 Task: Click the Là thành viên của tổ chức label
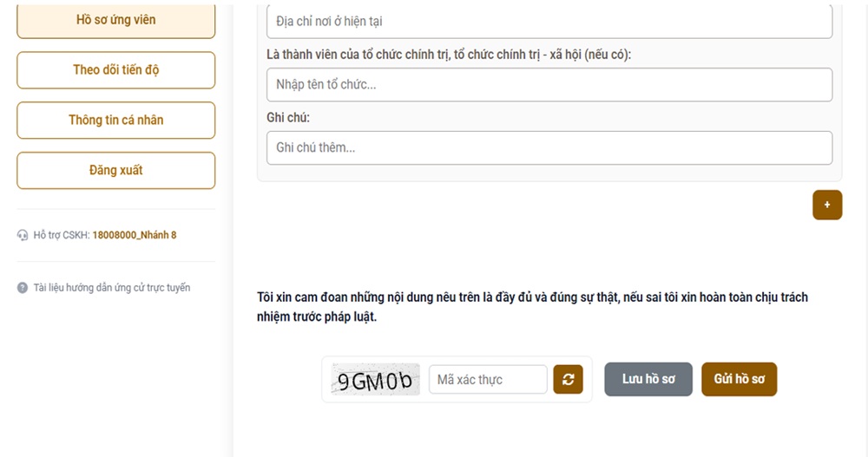(x=449, y=55)
